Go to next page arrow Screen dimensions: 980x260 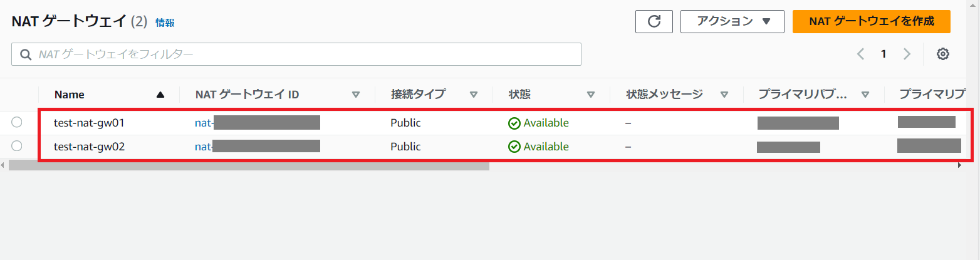907,54
